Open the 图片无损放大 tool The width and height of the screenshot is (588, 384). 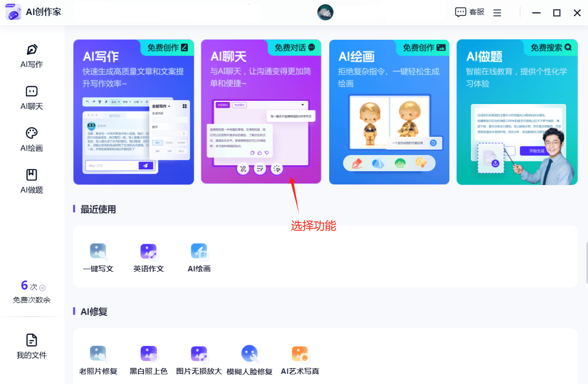point(199,360)
